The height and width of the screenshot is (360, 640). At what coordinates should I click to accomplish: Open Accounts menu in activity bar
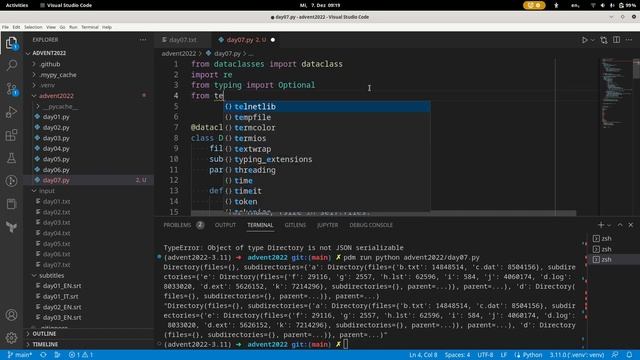click(11, 315)
